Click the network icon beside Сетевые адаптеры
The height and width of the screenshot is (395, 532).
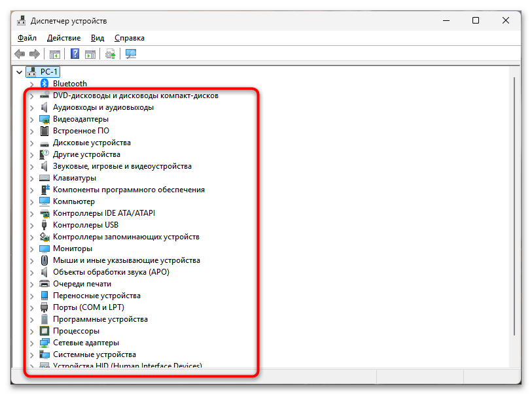click(x=44, y=343)
